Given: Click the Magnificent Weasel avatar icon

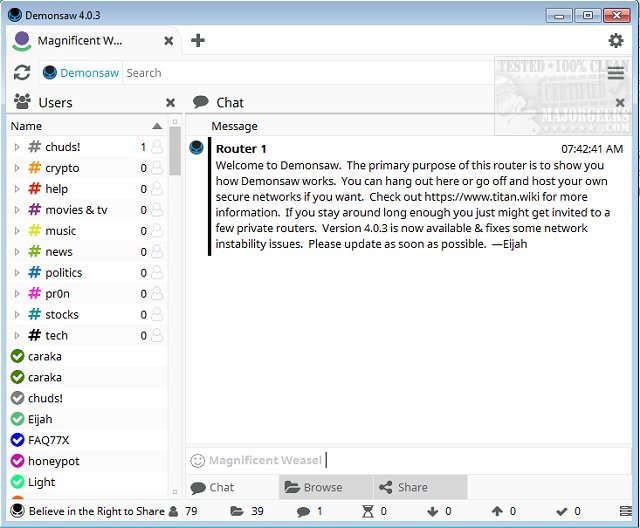Looking at the screenshot, I should pyautogui.click(x=22, y=41).
